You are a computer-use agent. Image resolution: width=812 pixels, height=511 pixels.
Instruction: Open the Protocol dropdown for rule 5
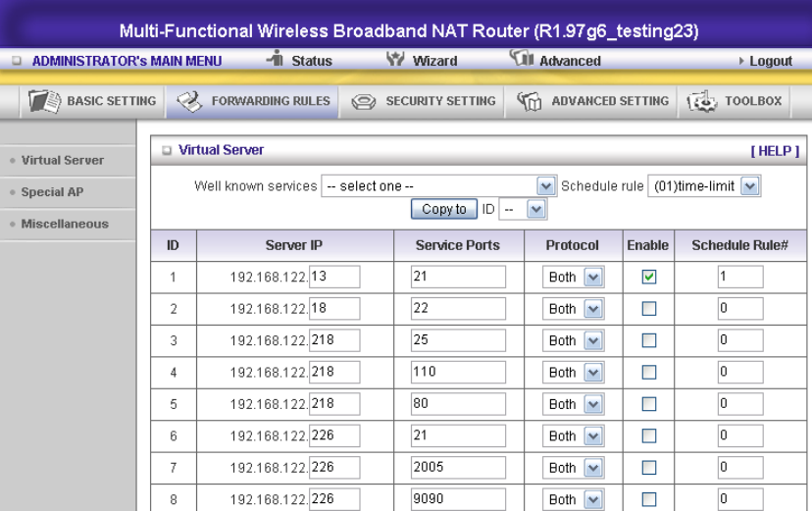coord(574,404)
